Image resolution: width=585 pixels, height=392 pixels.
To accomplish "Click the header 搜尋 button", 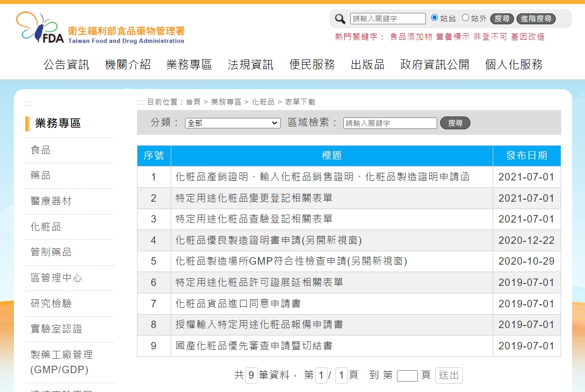I will tap(502, 19).
